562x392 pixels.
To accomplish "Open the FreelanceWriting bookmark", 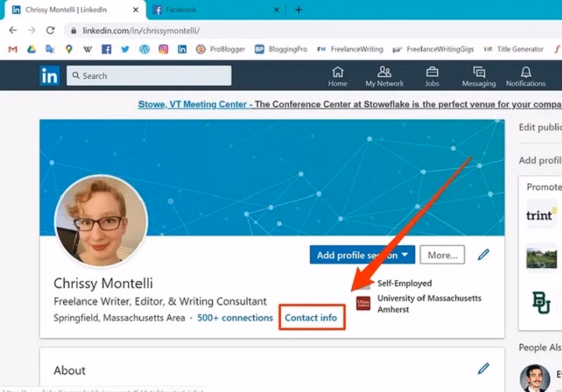I will point(350,49).
